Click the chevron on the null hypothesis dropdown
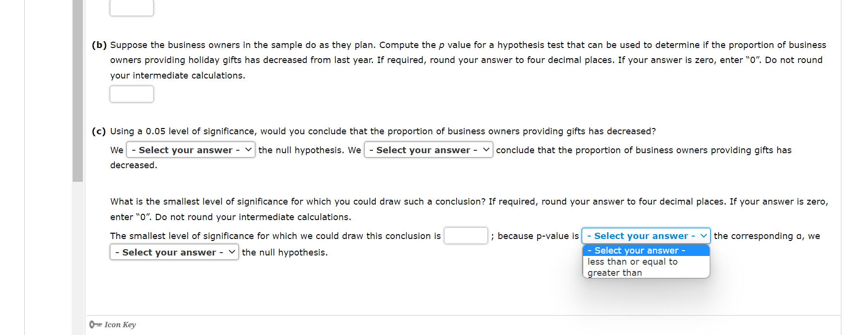868x335 pixels. point(232,252)
